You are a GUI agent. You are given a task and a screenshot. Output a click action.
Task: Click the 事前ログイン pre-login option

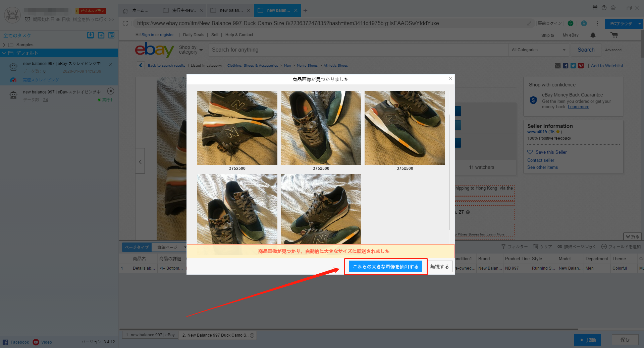pos(550,23)
